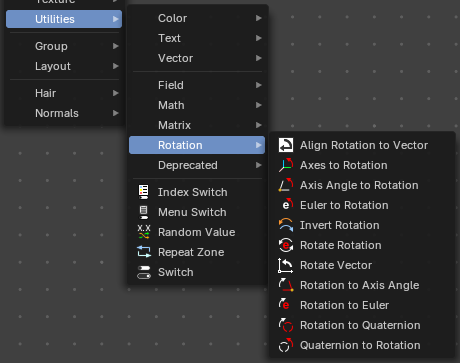Expand the Vector submenu arrow
The image size is (460, 363).
tap(258, 58)
